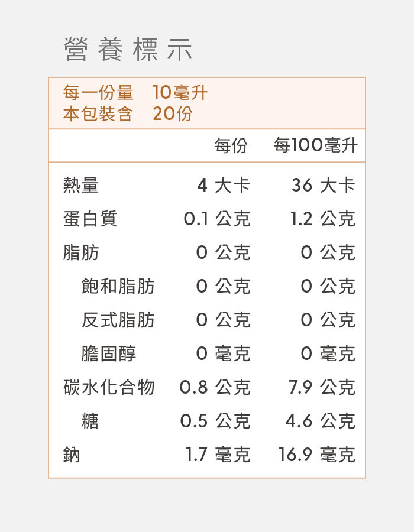The image size is (414, 532).
Task: Select the 20份 servings value
Action: pos(172,113)
